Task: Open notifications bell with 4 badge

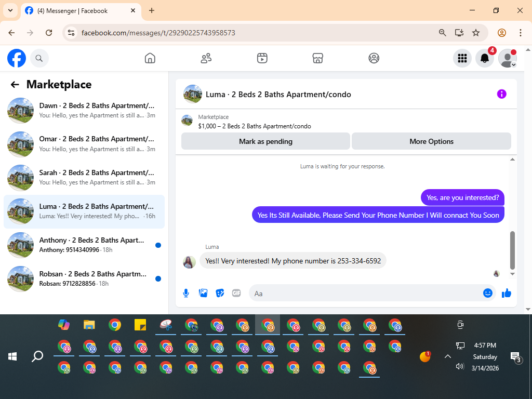Action: click(485, 58)
